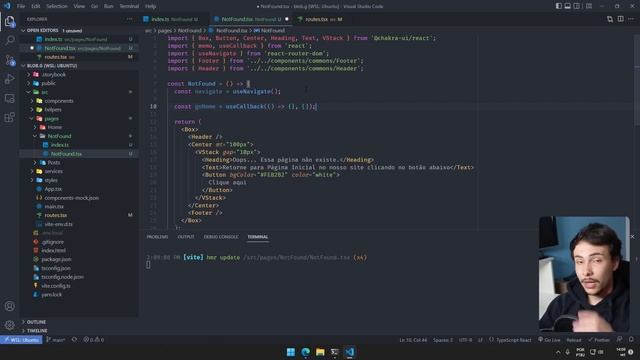This screenshot has width=640, height=360.
Task: Click the Explorer panel more actions ellipsis
Action: click(129, 19)
